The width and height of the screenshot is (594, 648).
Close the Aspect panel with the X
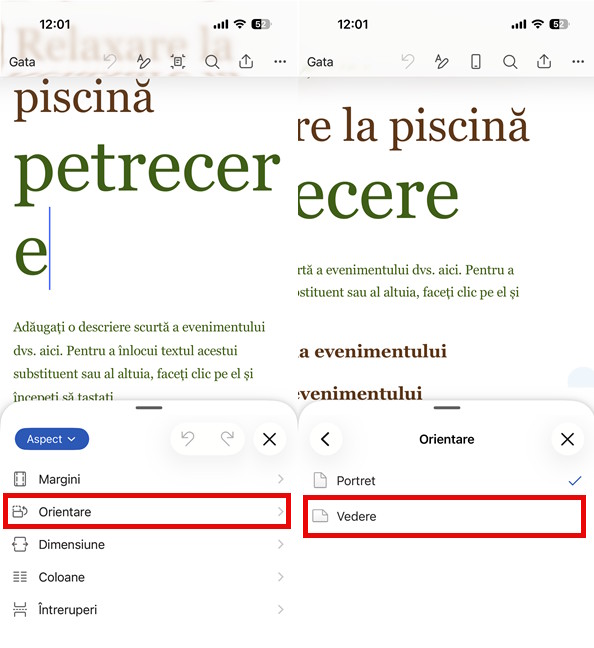tap(270, 439)
